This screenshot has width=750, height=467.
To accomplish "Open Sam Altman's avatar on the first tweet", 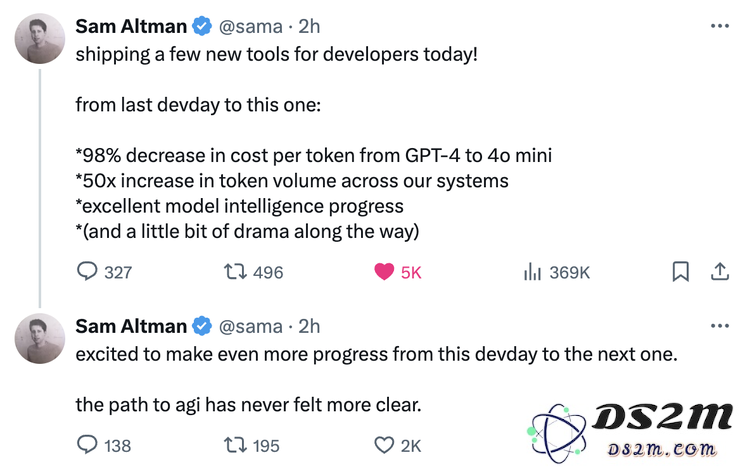I will [x=40, y=38].
